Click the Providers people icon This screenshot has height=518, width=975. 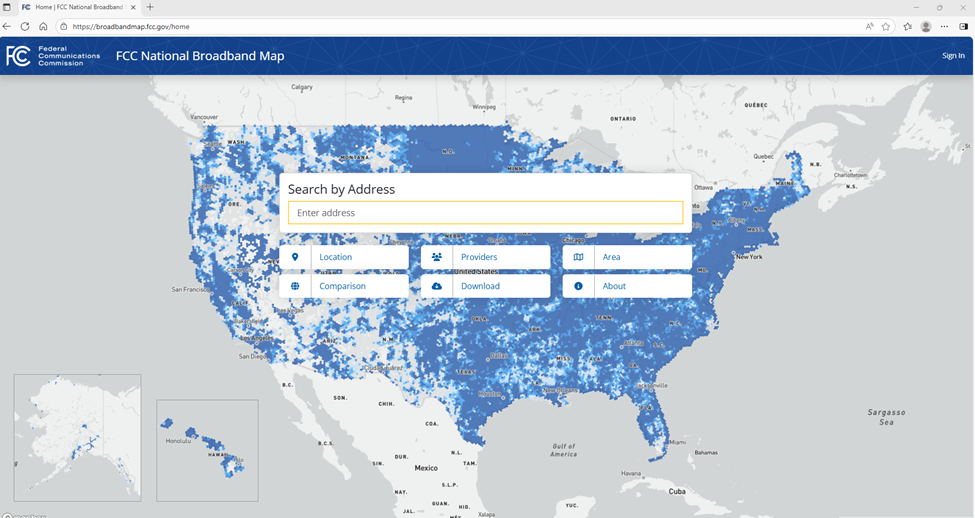point(437,257)
